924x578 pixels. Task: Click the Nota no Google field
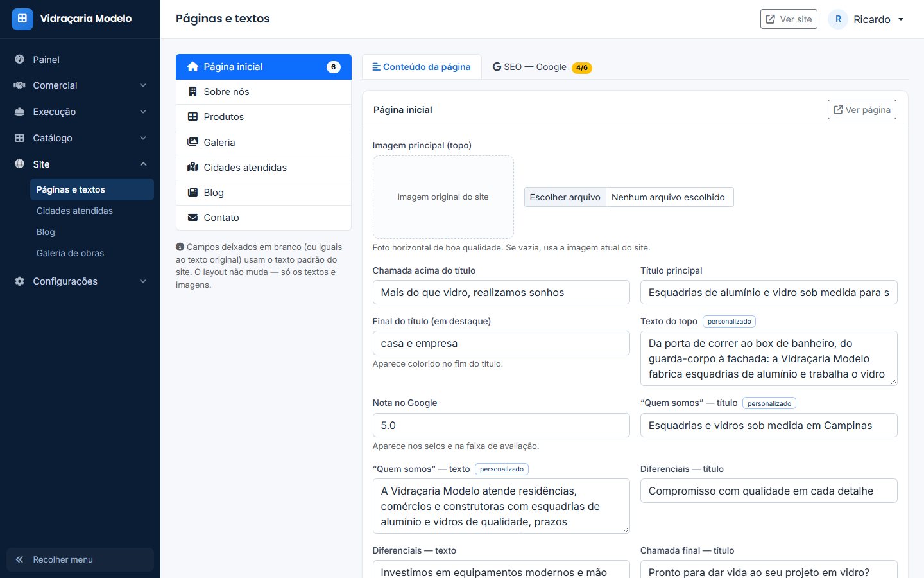501,425
